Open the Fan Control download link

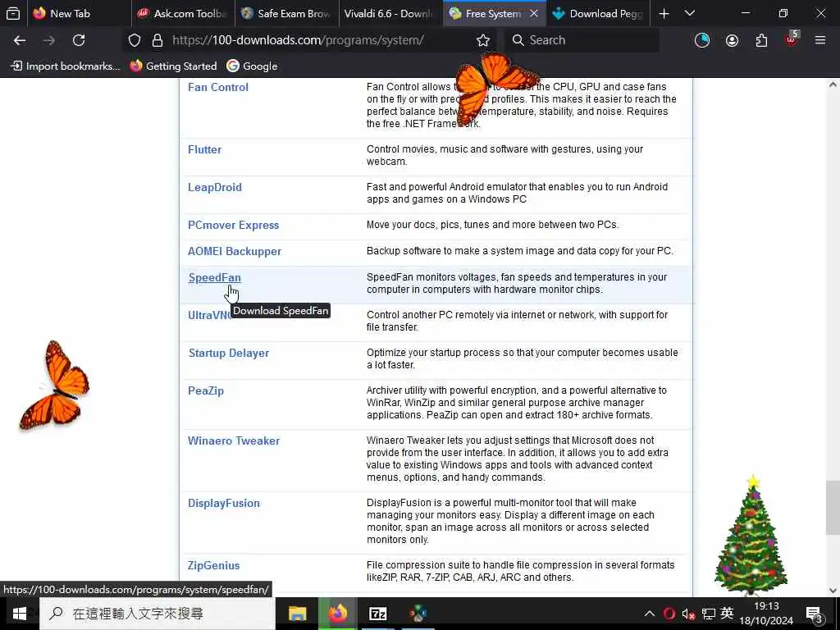click(218, 87)
